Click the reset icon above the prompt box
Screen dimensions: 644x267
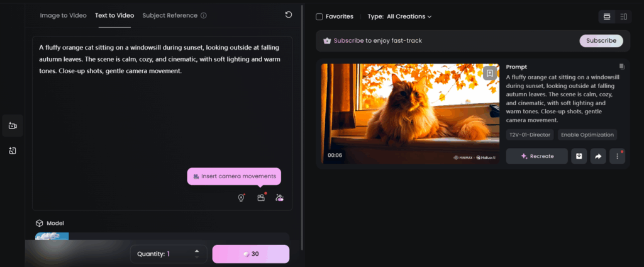pos(288,15)
